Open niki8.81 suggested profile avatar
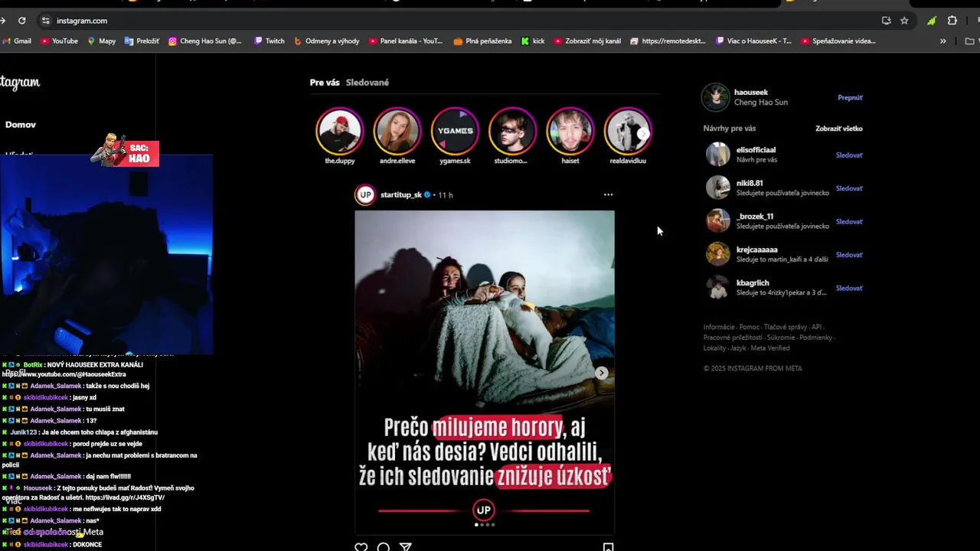 (x=717, y=187)
